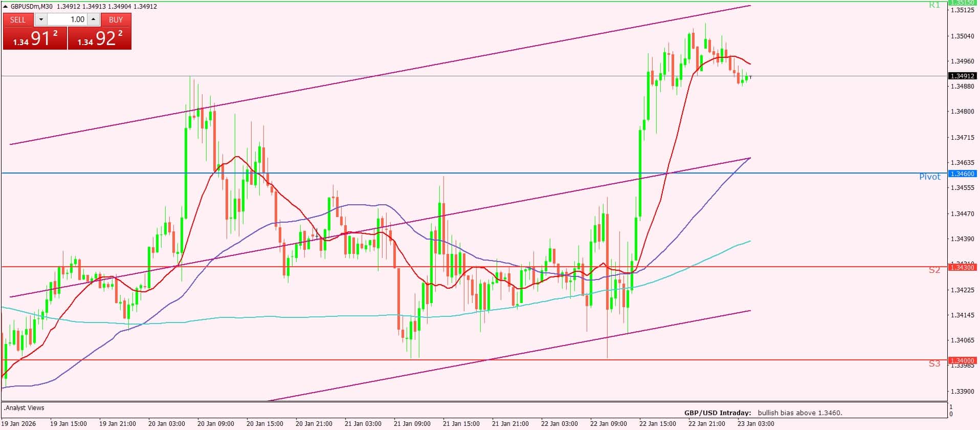Click the 1.34800 price axis value
980x430 pixels.
[962, 111]
